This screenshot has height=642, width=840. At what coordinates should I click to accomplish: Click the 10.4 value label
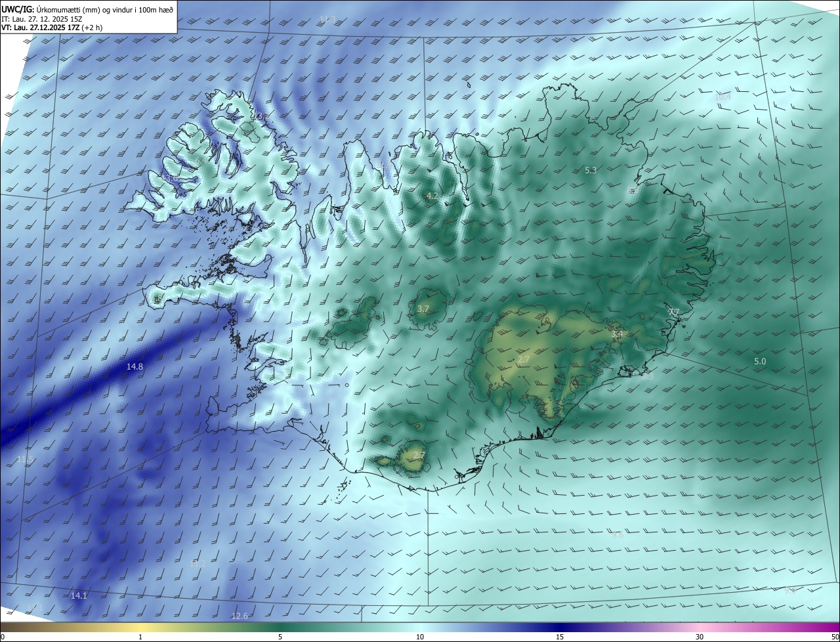(722, 96)
